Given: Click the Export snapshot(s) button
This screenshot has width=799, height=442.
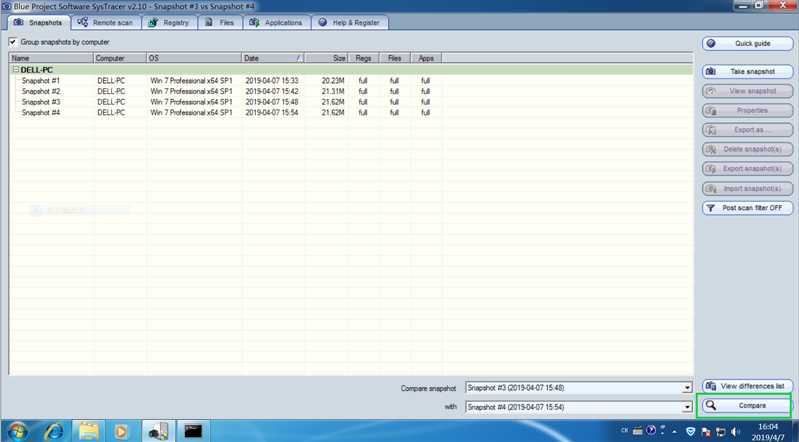Looking at the screenshot, I should [748, 169].
